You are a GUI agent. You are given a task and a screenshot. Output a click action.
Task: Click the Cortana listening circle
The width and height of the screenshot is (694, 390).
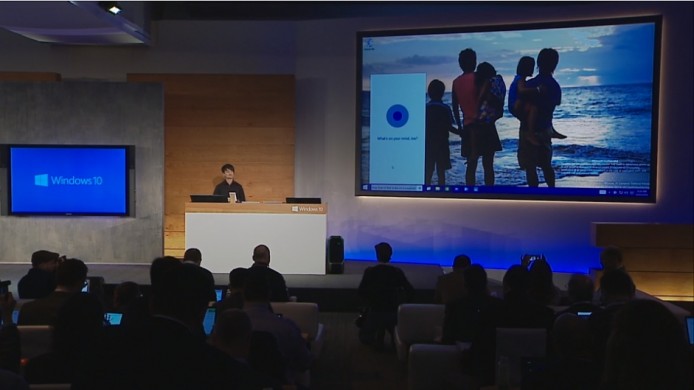tap(397, 116)
